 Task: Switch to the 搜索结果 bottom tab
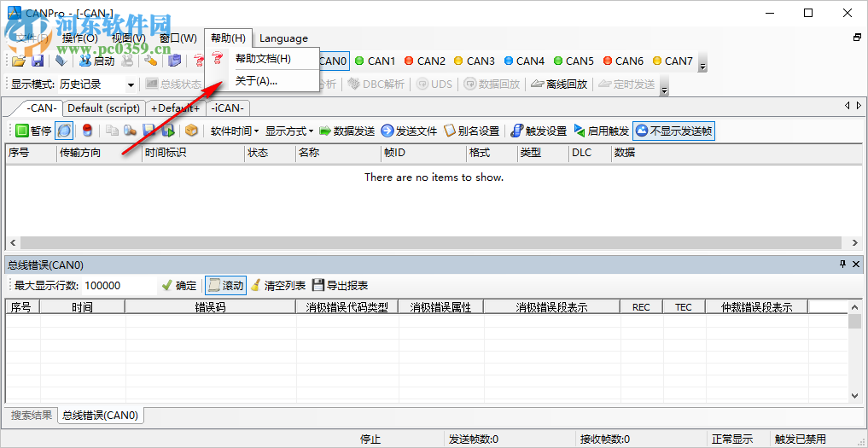pyautogui.click(x=32, y=416)
